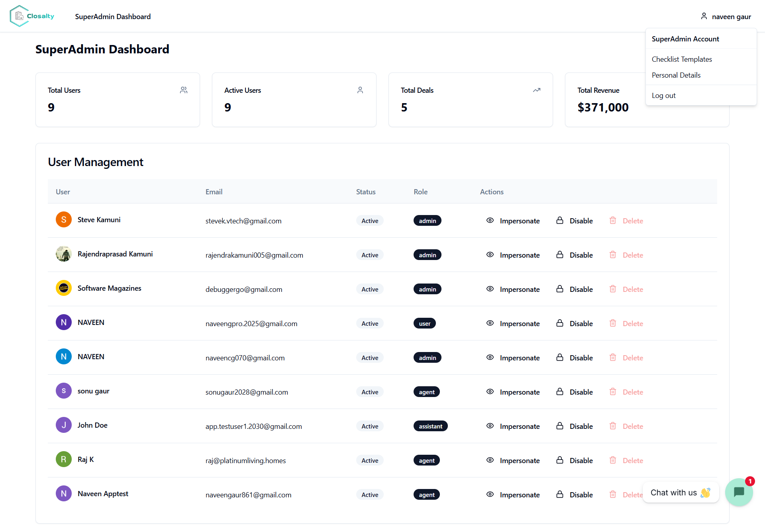The width and height of the screenshot is (765, 532).
Task: Click the Active status badge for Steve Kamuni
Action: [x=370, y=220]
